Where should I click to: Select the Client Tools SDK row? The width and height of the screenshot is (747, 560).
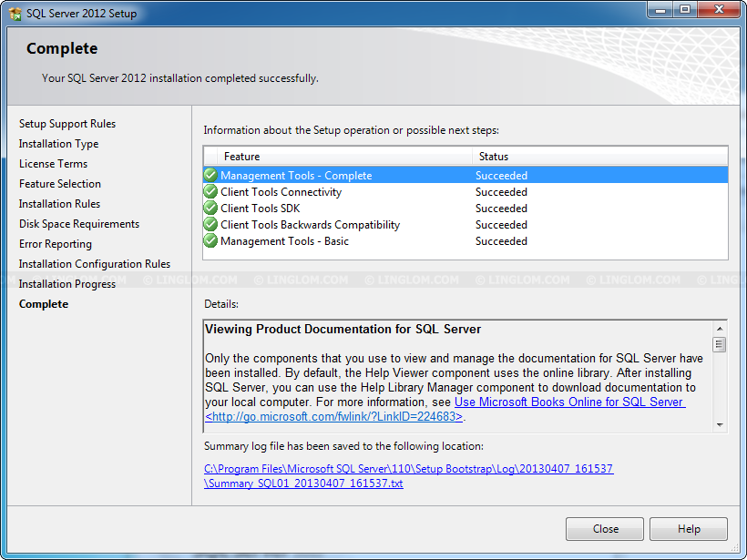pyautogui.click(x=466, y=209)
